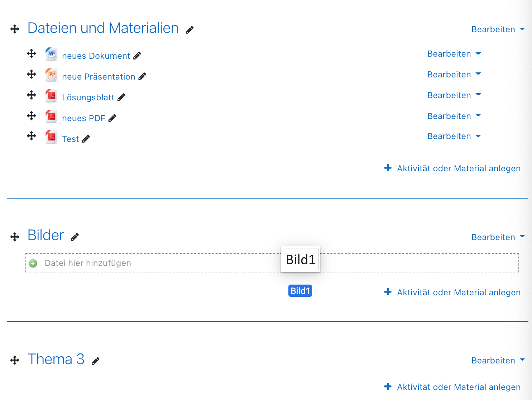Open Bearbeiten menu for Thema 3 section

[x=498, y=361]
